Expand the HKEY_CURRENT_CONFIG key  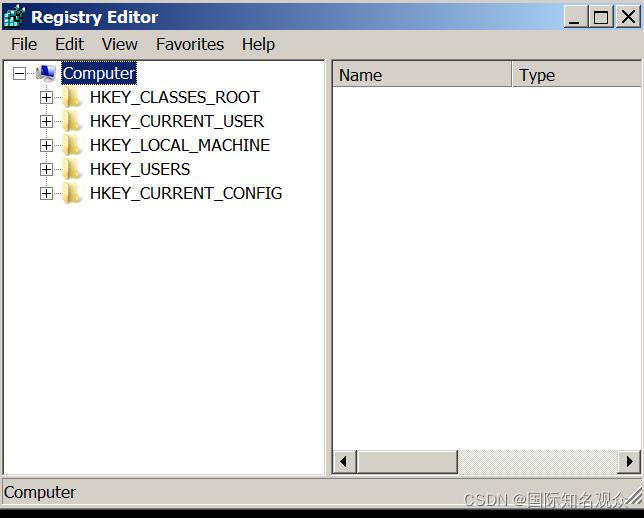(x=46, y=193)
